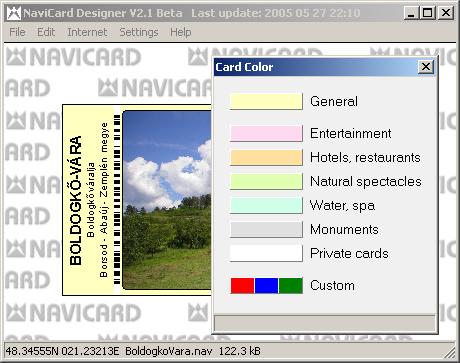Choose the mint Water, spa swatch
The image size is (460, 363).
click(x=266, y=205)
